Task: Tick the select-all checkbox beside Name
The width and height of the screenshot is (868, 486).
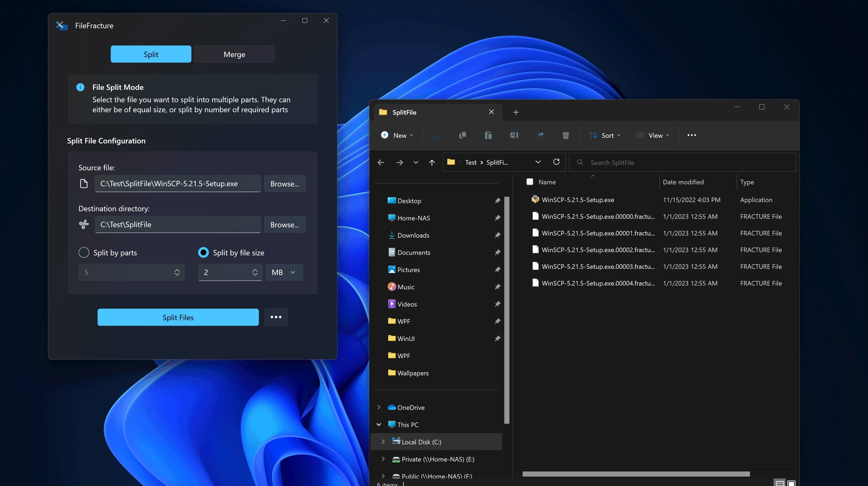Action: [x=530, y=182]
